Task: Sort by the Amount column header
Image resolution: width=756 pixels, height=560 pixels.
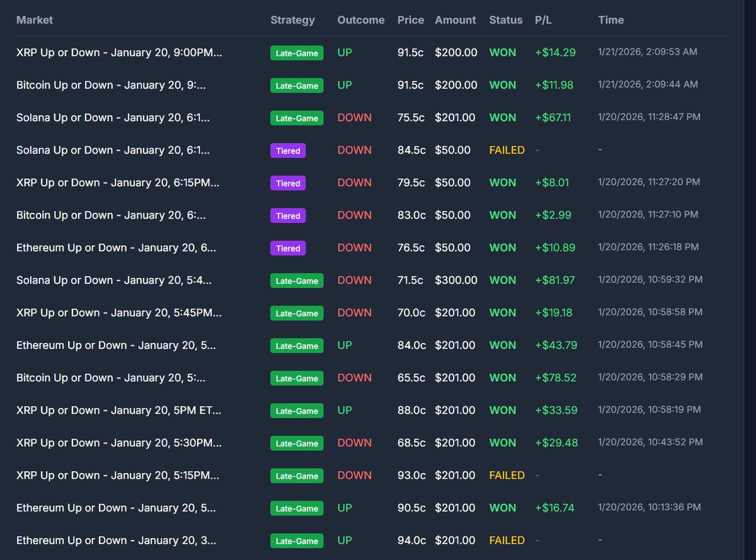Action: 455,20
